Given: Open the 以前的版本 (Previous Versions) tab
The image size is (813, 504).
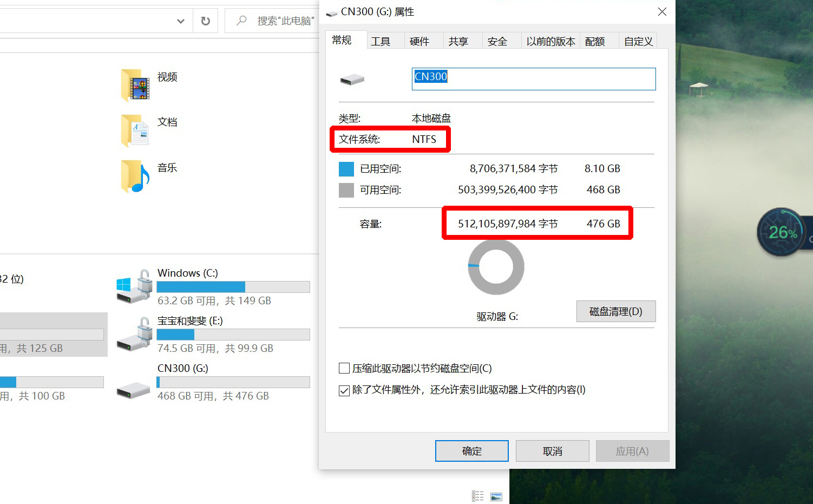Looking at the screenshot, I should pyautogui.click(x=550, y=41).
